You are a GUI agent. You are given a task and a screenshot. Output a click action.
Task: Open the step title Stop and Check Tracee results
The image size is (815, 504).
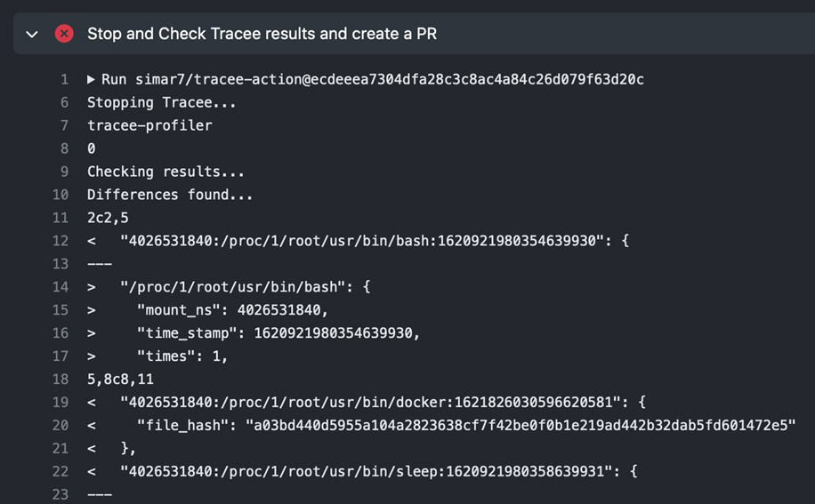pos(262,34)
